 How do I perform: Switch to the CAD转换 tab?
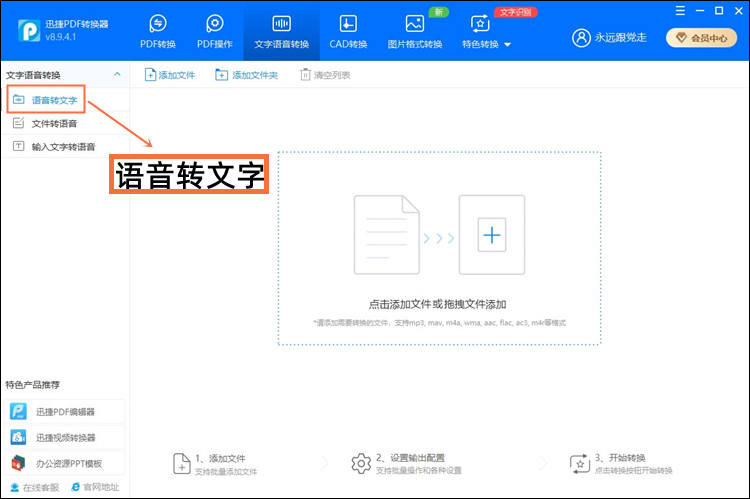pyautogui.click(x=348, y=32)
